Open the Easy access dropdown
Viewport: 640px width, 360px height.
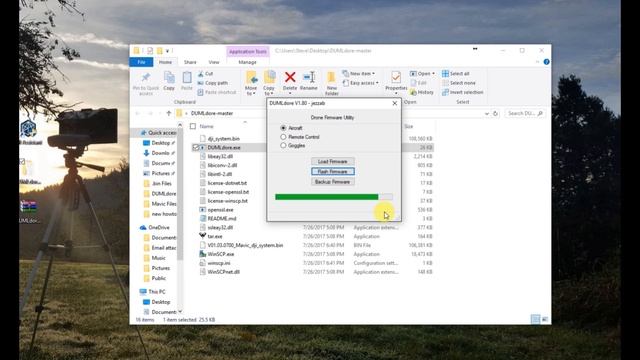360,83
